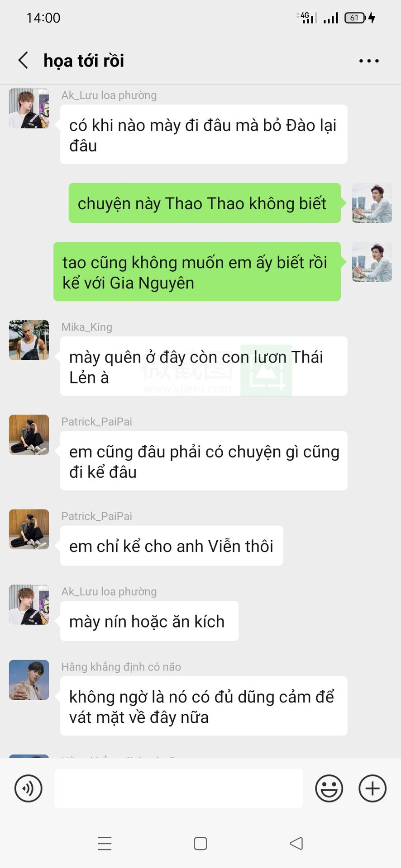Screen dimensions: 401x868
Task: Tap the chat title 'họa tới rồi'
Action: [84, 61]
